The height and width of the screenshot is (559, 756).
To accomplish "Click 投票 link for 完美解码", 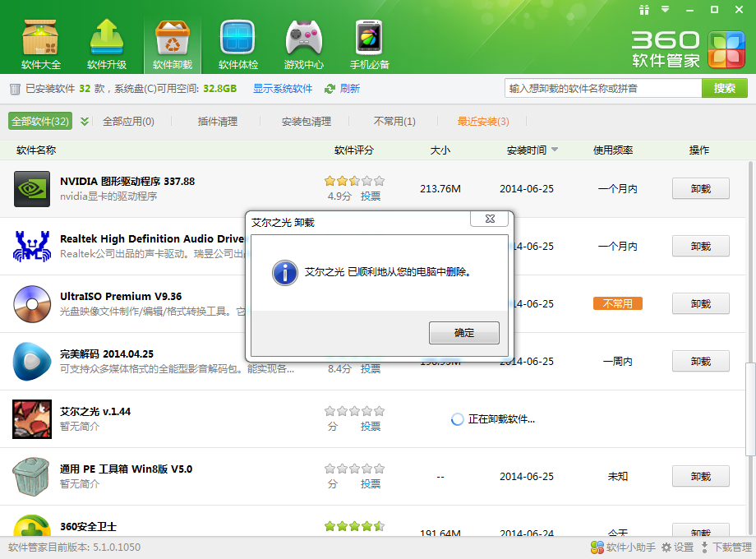I will [x=371, y=369].
